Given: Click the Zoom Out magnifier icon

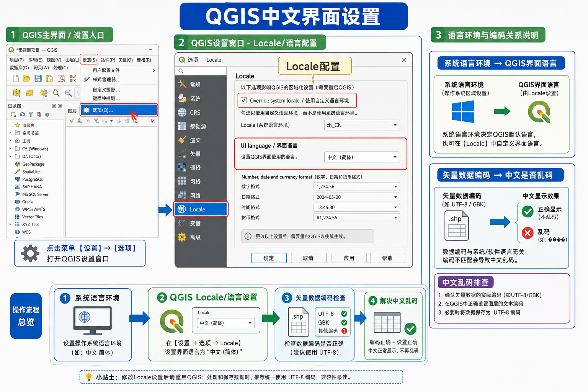Looking at the screenshot, I should [68, 93].
